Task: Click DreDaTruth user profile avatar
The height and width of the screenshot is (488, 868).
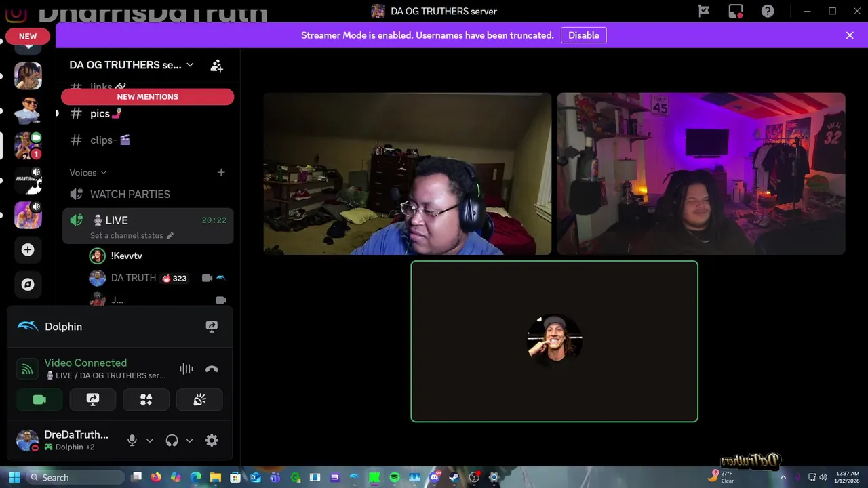Action: pyautogui.click(x=27, y=441)
